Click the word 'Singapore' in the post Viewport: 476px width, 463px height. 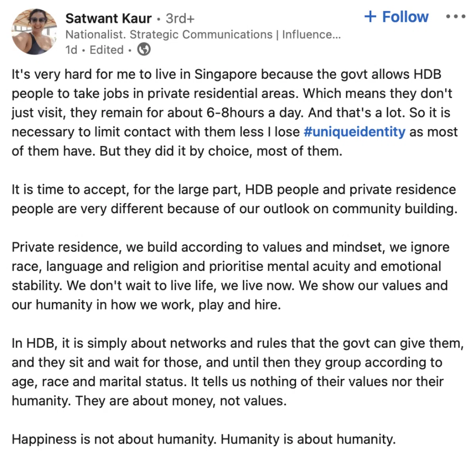pyautogui.click(x=226, y=74)
